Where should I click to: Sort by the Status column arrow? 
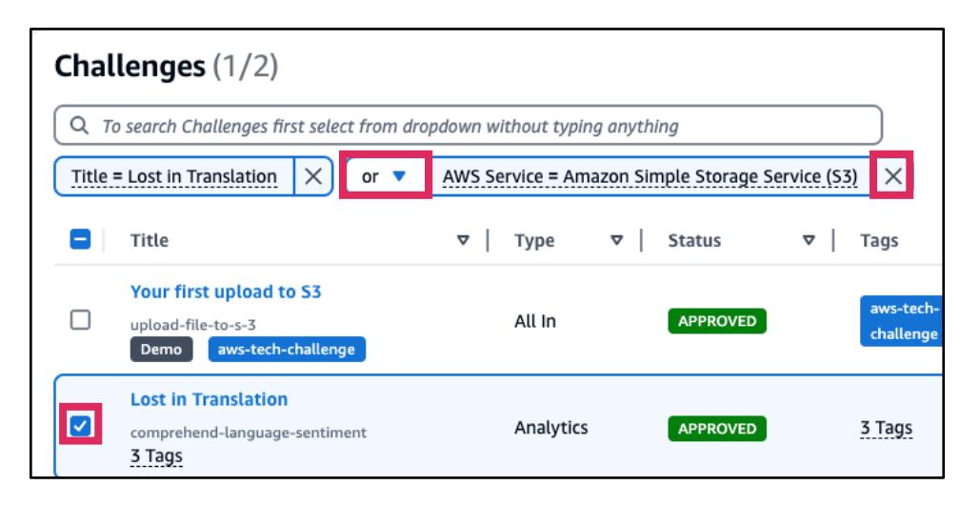(809, 242)
